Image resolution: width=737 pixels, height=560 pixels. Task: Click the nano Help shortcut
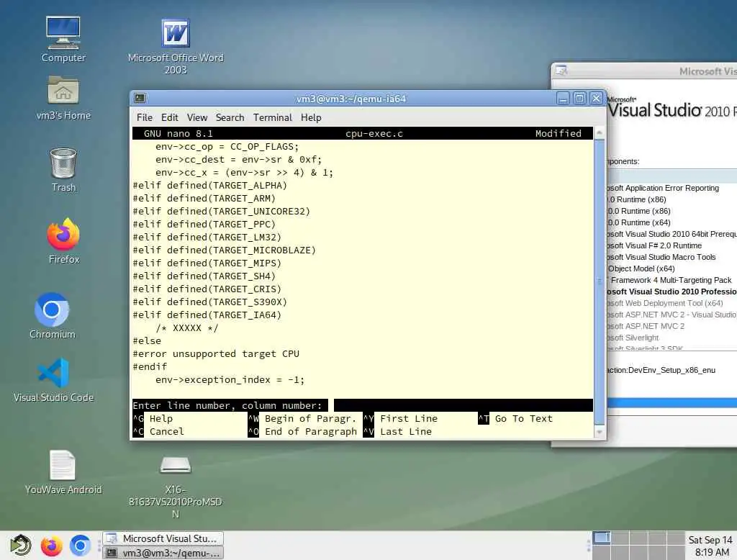(153, 418)
